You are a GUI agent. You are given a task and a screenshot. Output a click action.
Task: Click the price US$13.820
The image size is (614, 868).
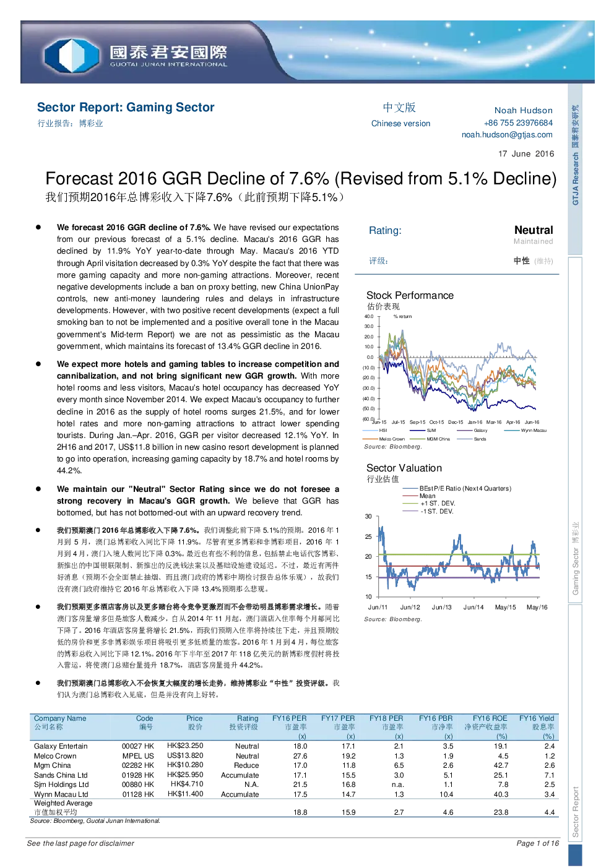pyautogui.click(x=185, y=755)
